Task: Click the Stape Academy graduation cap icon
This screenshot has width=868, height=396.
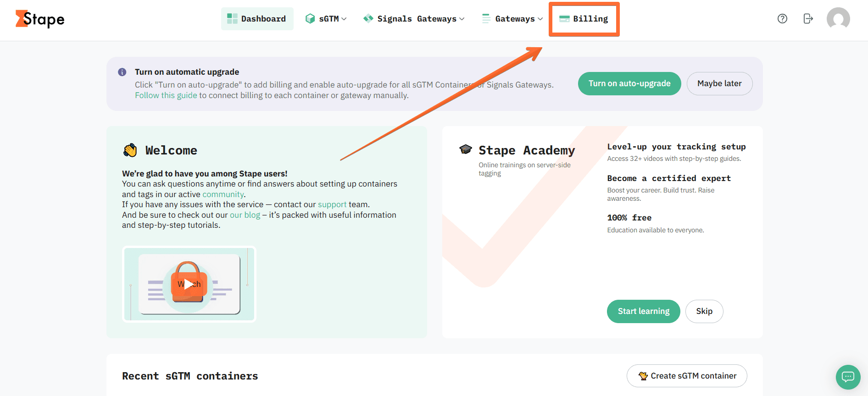Action: 466,148
